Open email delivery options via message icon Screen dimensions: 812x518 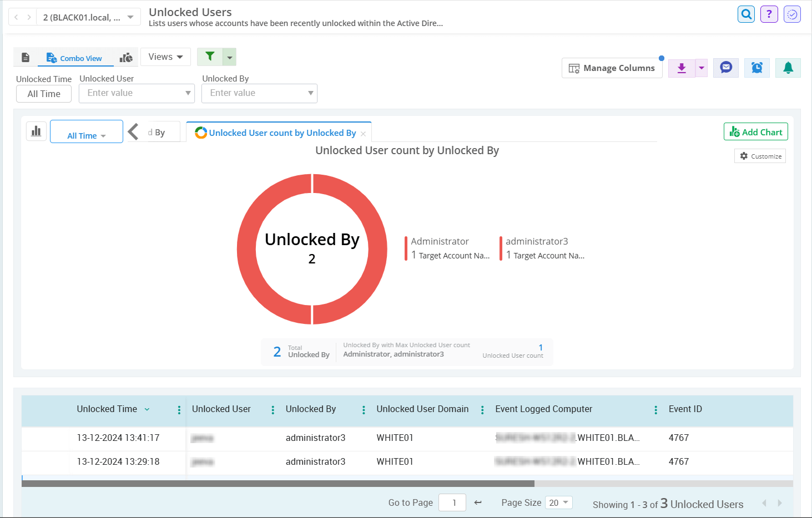tap(726, 67)
